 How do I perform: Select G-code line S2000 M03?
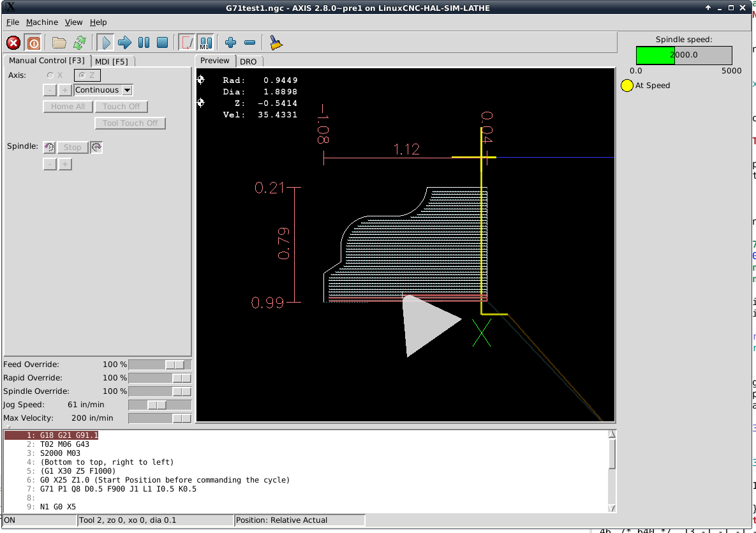tap(60, 453)
